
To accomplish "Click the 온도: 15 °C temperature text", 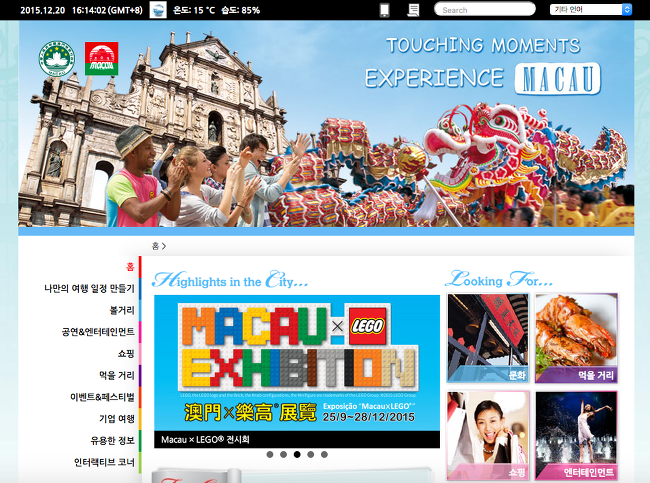I will tap(194, 10).
